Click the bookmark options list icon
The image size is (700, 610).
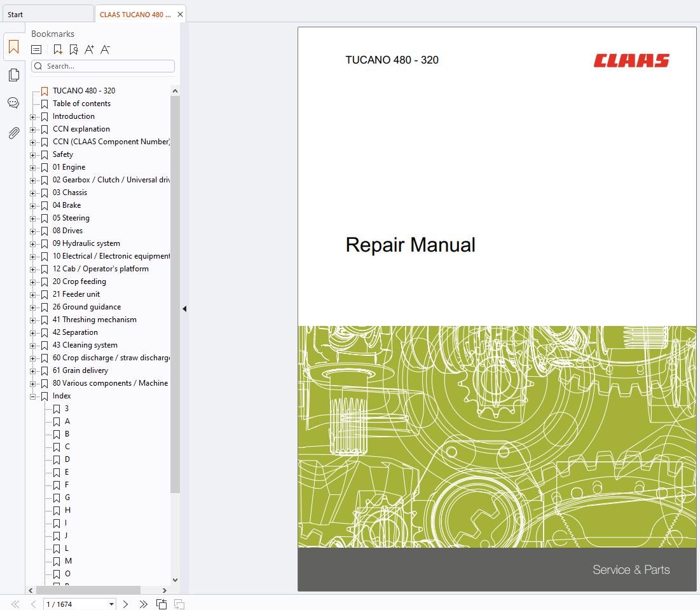pos(37,50)
